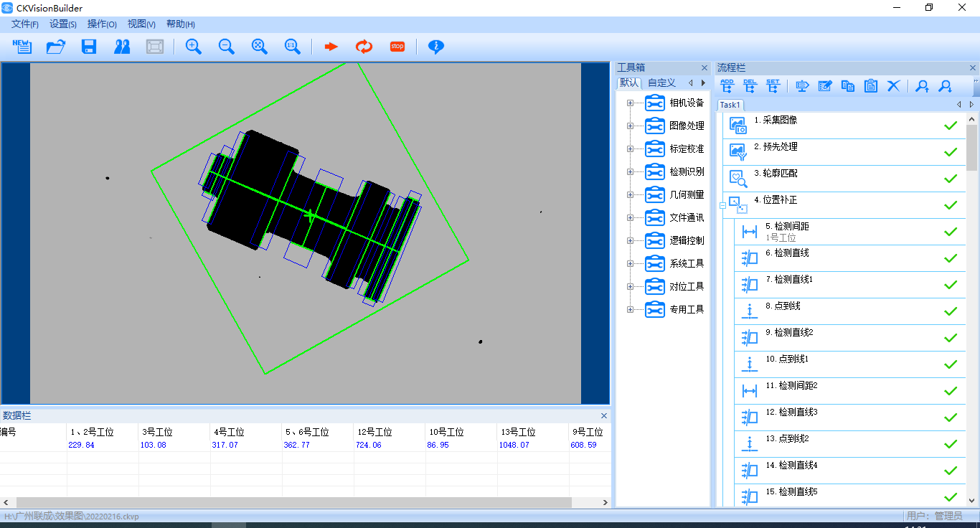Select the 系统工具 toolbox category
980x528 pixels.
pos(687,264)
